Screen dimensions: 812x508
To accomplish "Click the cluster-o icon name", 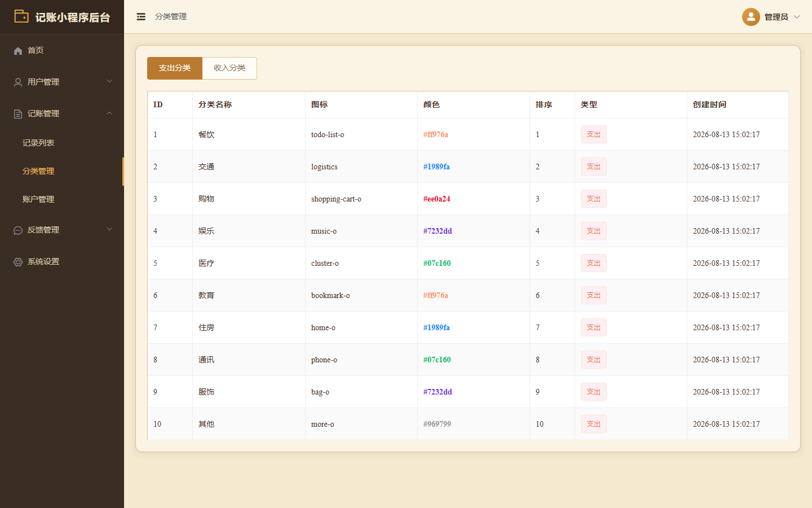I will 325,263.
